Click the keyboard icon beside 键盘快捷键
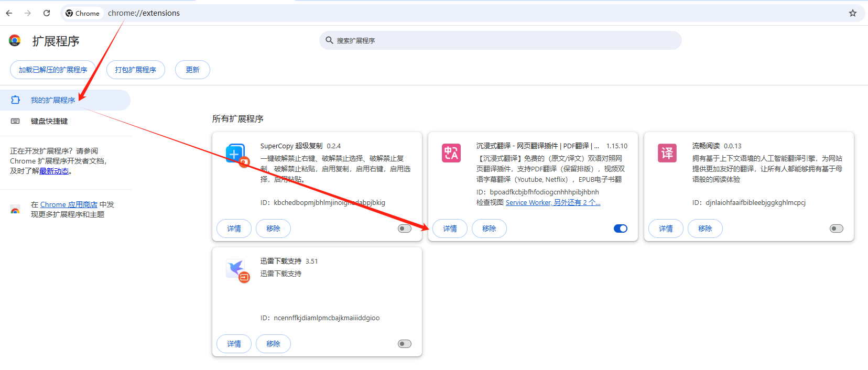Viewport: 868px width, 370px height. [x=15, y=121]
